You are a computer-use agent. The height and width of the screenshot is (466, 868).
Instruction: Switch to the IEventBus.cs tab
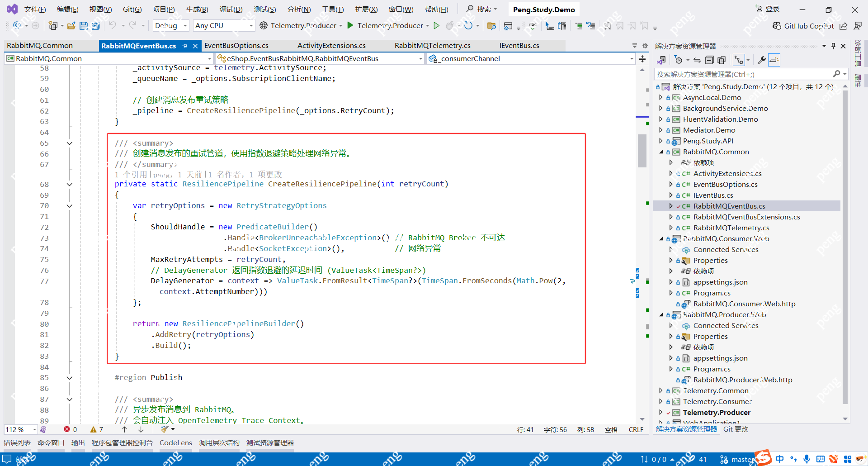[519, 46]
